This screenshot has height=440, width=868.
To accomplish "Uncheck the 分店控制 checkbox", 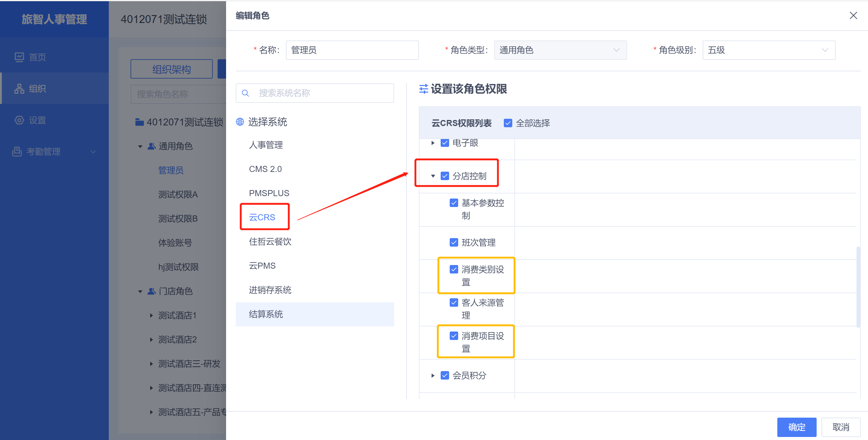I will tap(445, 176).
